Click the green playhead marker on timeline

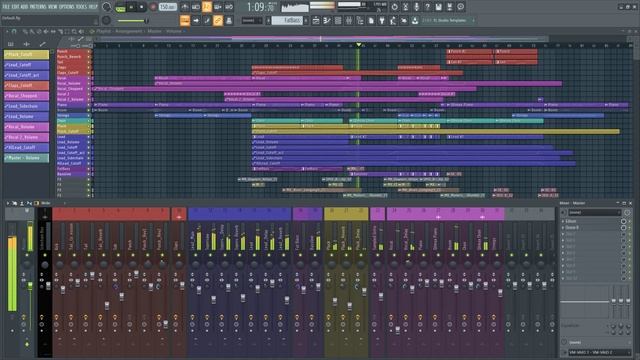(x=358, y=44)
